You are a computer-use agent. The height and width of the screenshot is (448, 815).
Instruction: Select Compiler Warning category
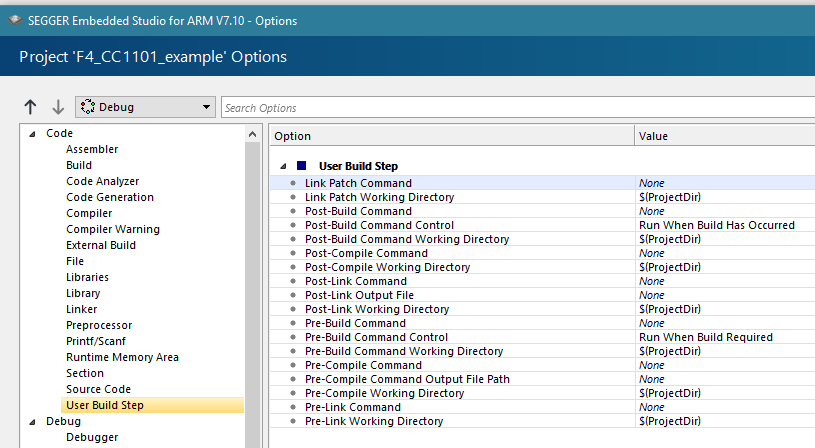coord(113,229)
